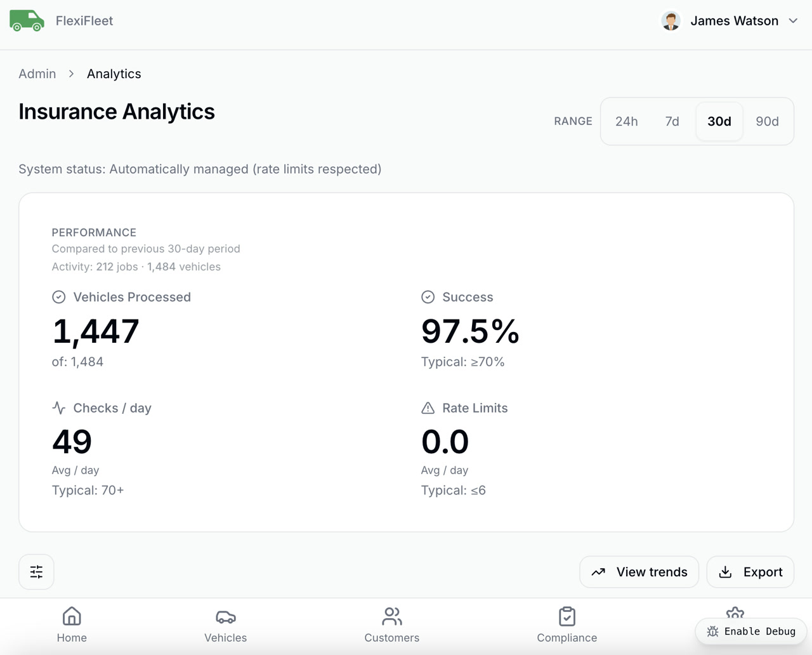812x655 pixels.
Task: Click the Analytics breadcrumb item
Action: (x=114, y=74)
